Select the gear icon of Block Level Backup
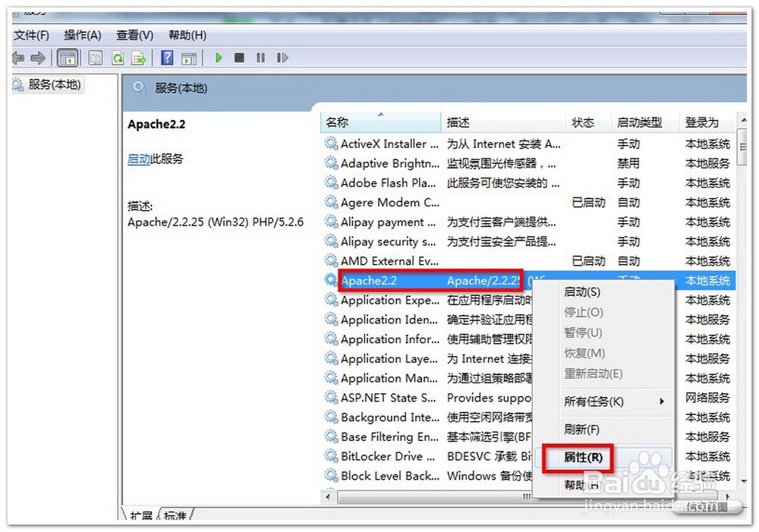 [331, 475]
